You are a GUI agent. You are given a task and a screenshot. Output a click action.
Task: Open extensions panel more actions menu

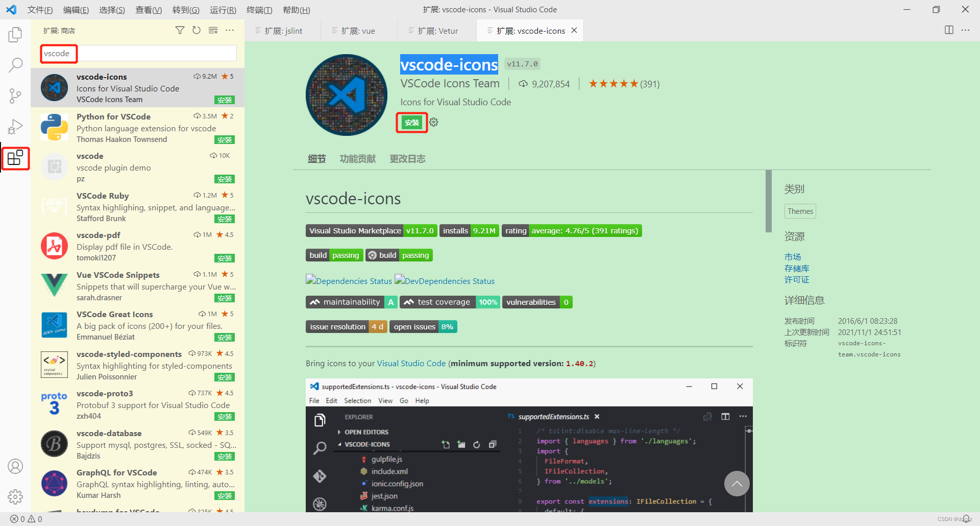coord(230,31)
